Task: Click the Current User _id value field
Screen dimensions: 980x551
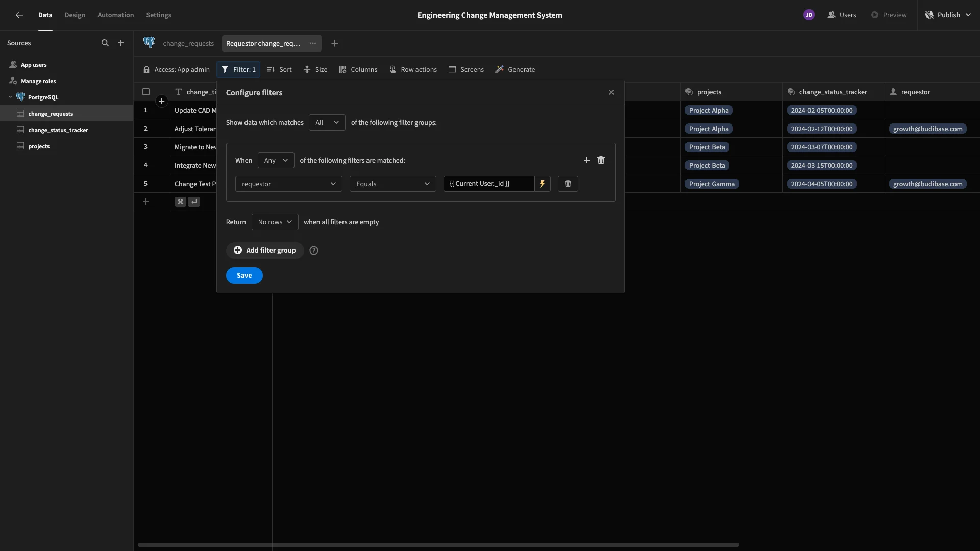Action: pos(489,184)
